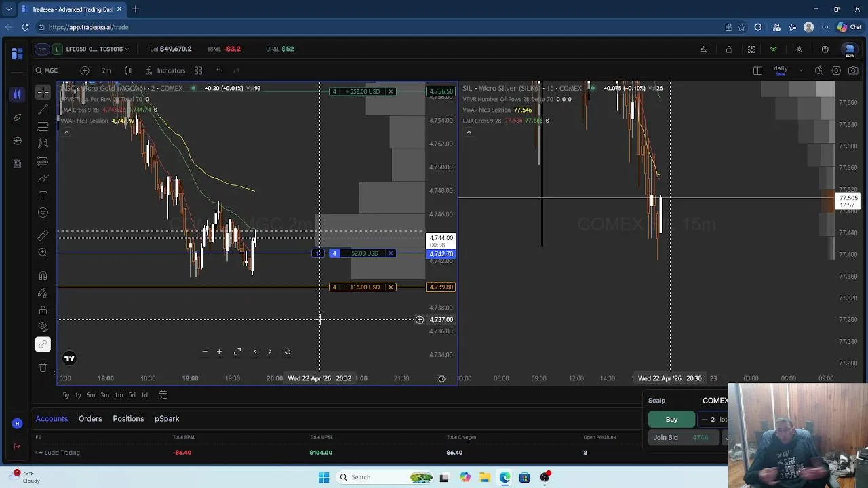Toggle magnet mode for drawings

click(43, 276)
